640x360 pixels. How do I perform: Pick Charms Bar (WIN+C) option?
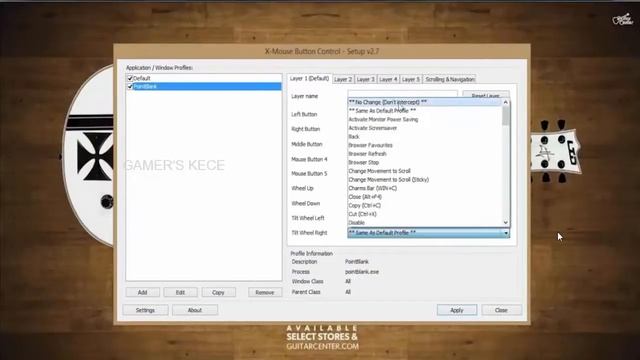pos(424,188)
